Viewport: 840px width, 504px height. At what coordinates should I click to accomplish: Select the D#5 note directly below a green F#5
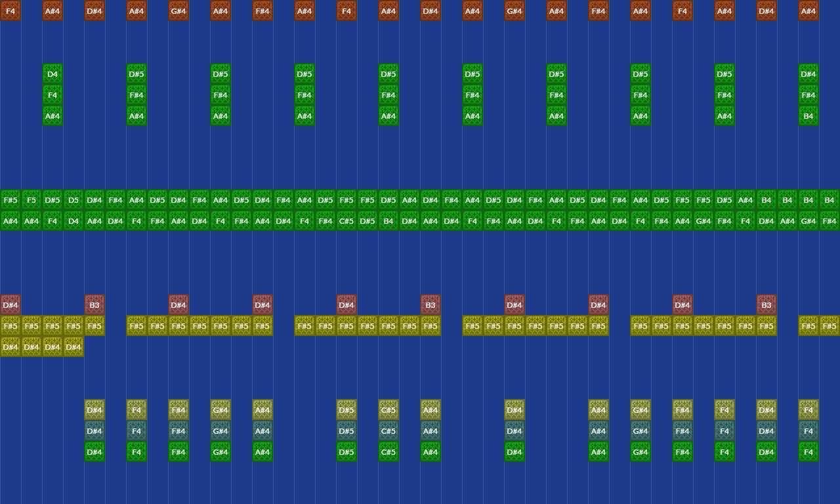point(367,220)
